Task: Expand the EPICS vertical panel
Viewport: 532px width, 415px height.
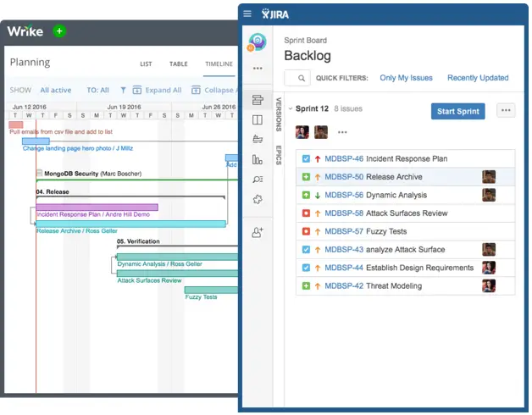Action: [279, 155]
